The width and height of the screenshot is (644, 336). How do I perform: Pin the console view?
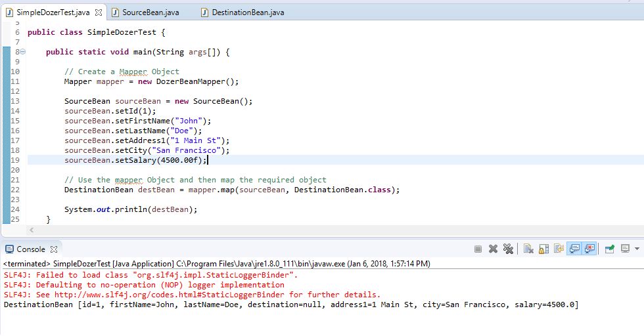click(610, 249)
